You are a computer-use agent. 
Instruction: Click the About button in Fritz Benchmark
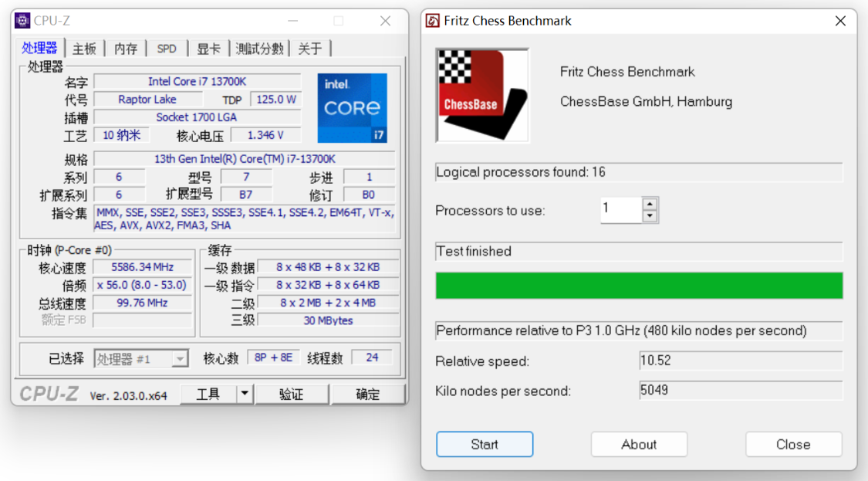[x=639, y=445]
